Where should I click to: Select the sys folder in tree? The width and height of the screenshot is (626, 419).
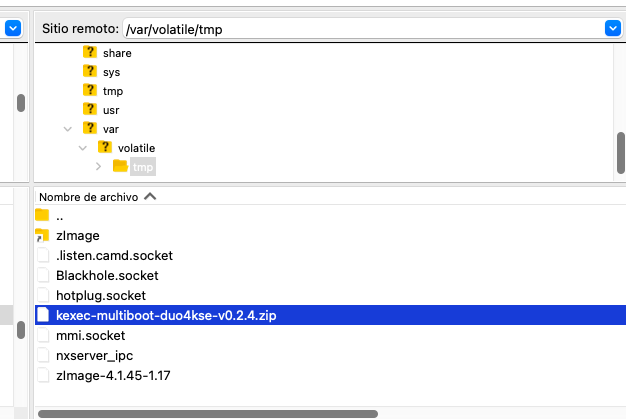[111, 72]
